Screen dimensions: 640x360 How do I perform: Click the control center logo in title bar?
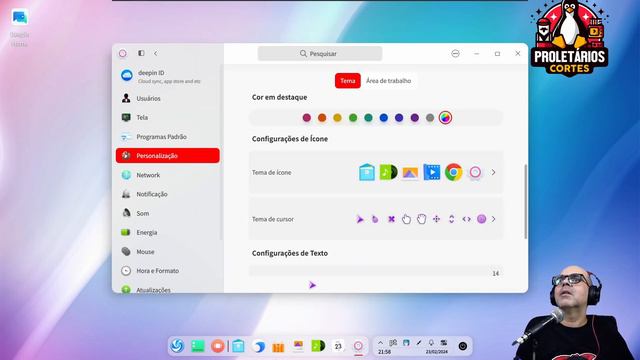pos(122,53)
